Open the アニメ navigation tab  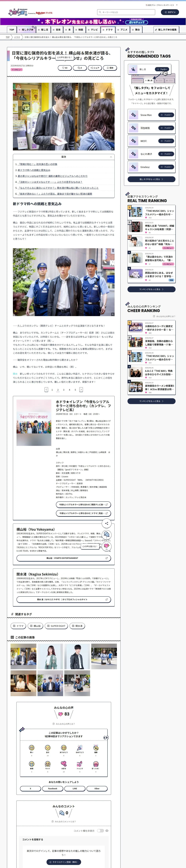point(123,30)
